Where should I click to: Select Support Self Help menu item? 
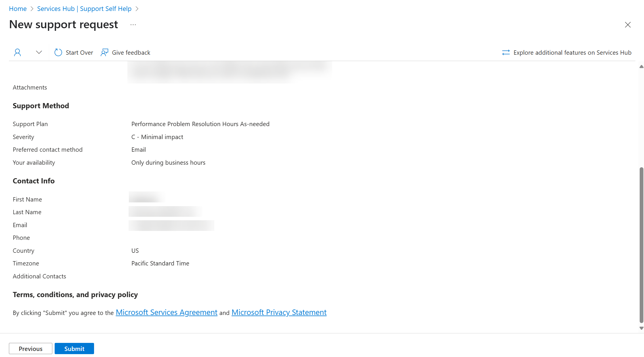click(84, 8)
